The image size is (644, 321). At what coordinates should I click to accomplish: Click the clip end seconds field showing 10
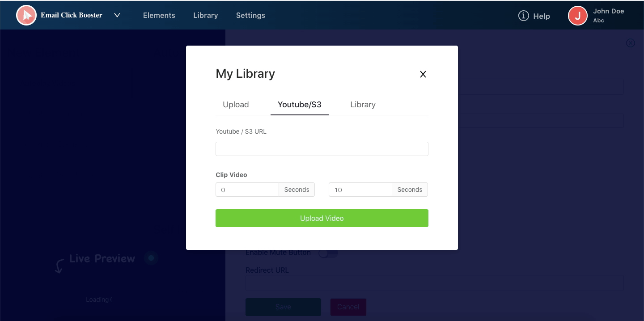click(360, 190)
